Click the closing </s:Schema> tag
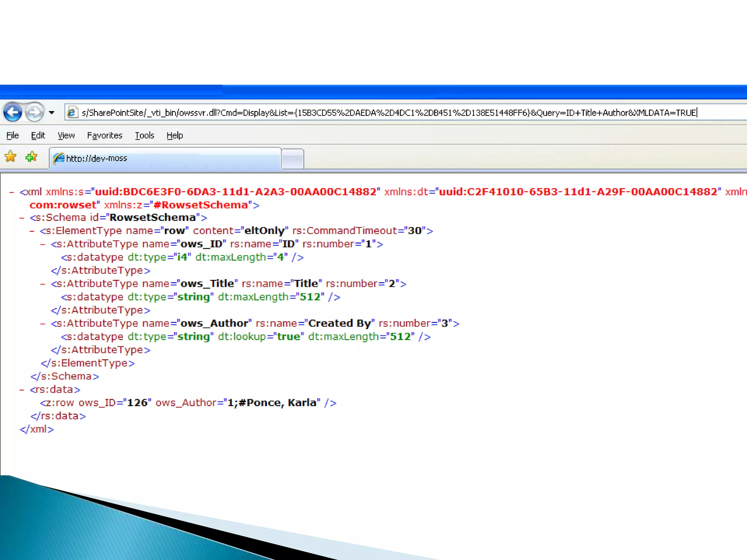The width and height of the screenshot is (747, 560). 65,376
